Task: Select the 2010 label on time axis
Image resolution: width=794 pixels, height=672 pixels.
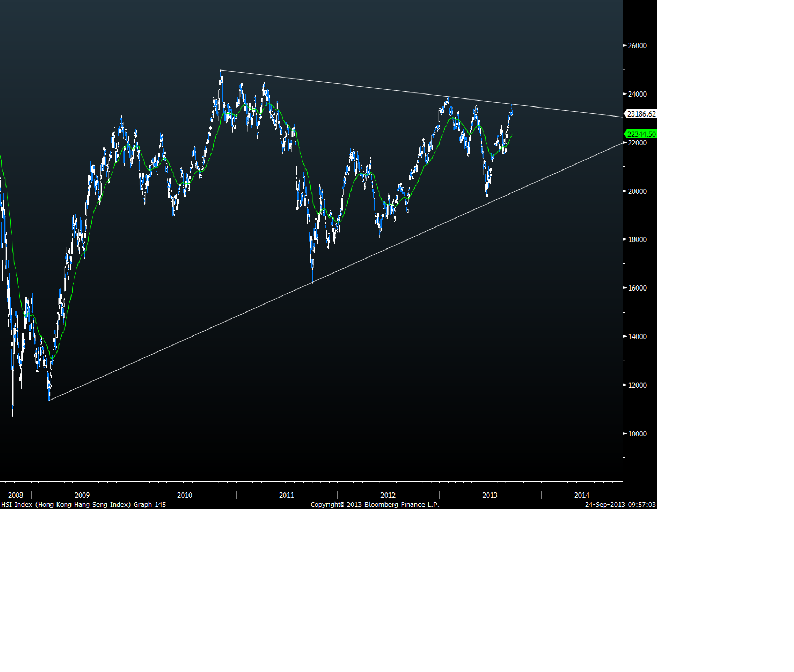Action: pyautogui.click(x=185, y=495)
